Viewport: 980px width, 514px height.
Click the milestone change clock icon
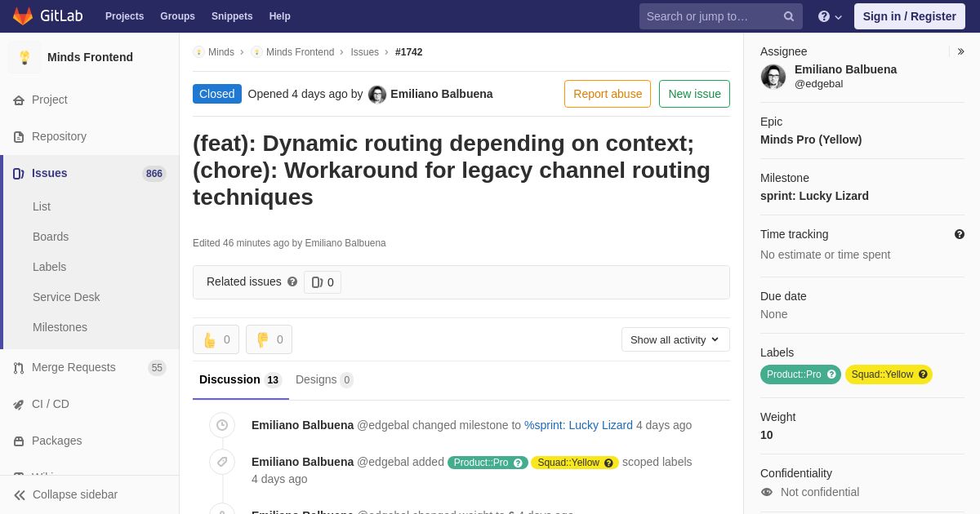[222, 425]
